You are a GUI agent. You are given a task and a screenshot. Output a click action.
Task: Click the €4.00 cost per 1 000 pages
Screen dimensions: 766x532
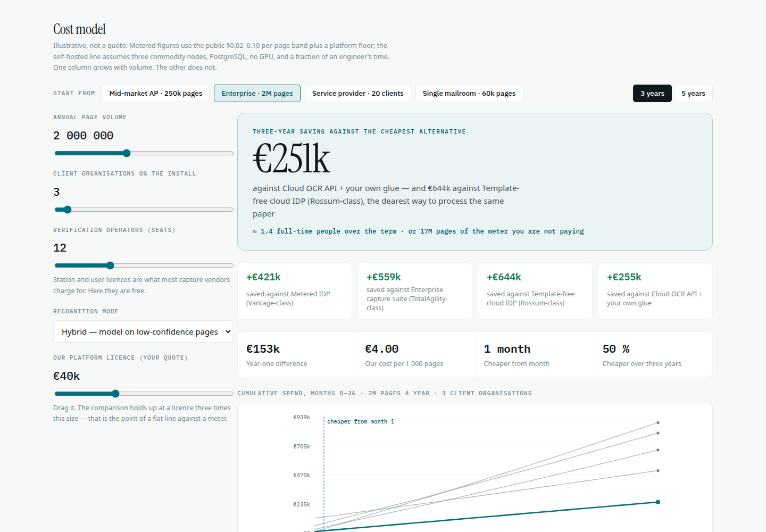(x=381, y=349)
